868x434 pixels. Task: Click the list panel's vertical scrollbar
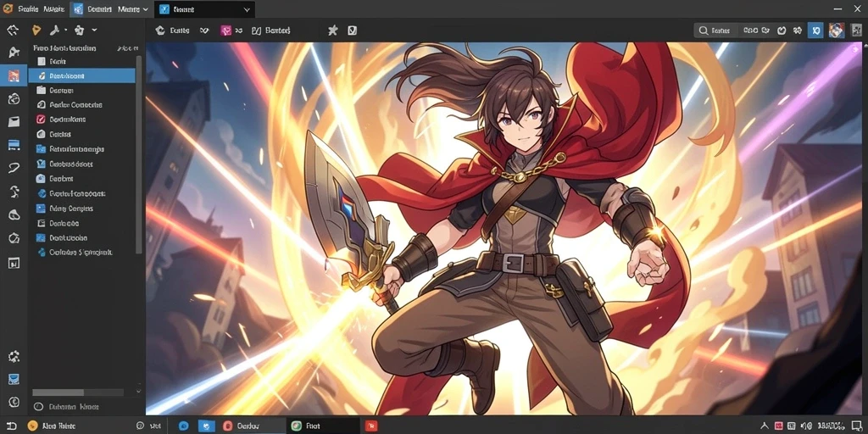(139, 155)
